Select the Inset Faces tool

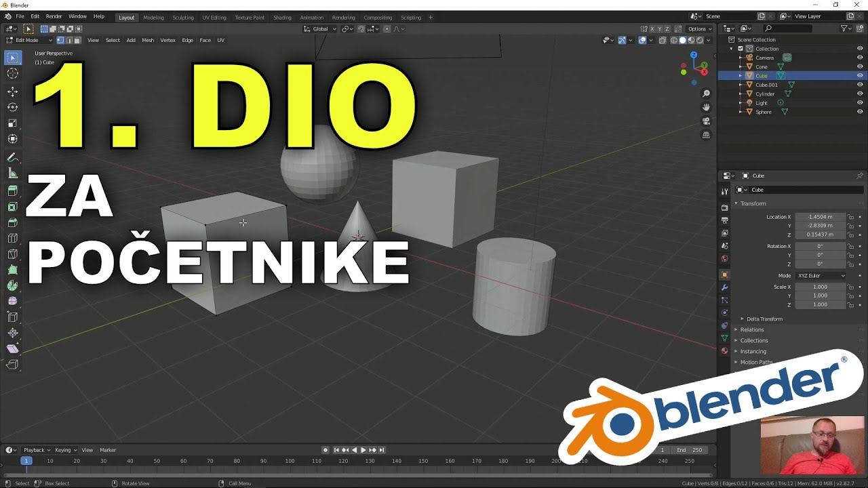pos(12,207)
